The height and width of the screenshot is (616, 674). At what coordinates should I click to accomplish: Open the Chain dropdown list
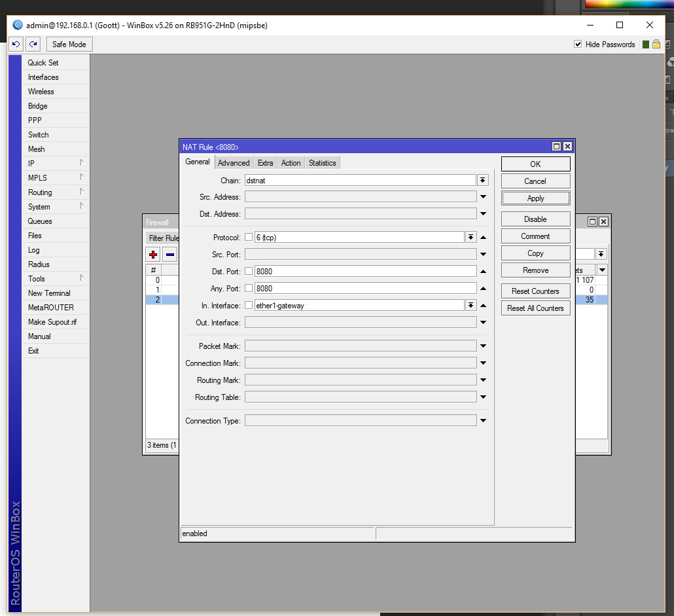482,180
